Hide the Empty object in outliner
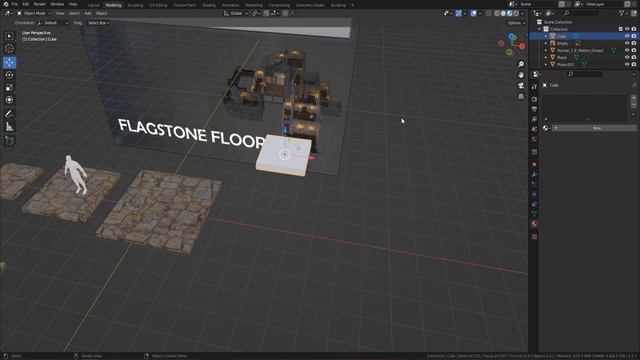Viewport: 640px width, 360px height. pos(627,43)
